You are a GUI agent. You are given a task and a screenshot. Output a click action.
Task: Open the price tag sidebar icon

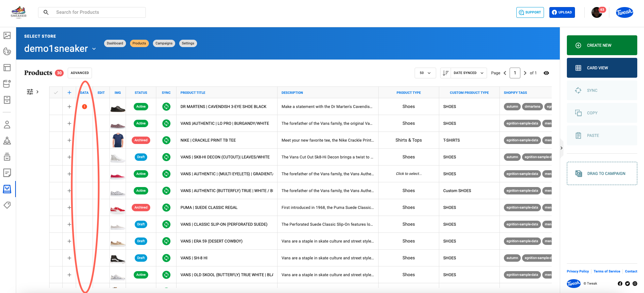coord(7,205)
